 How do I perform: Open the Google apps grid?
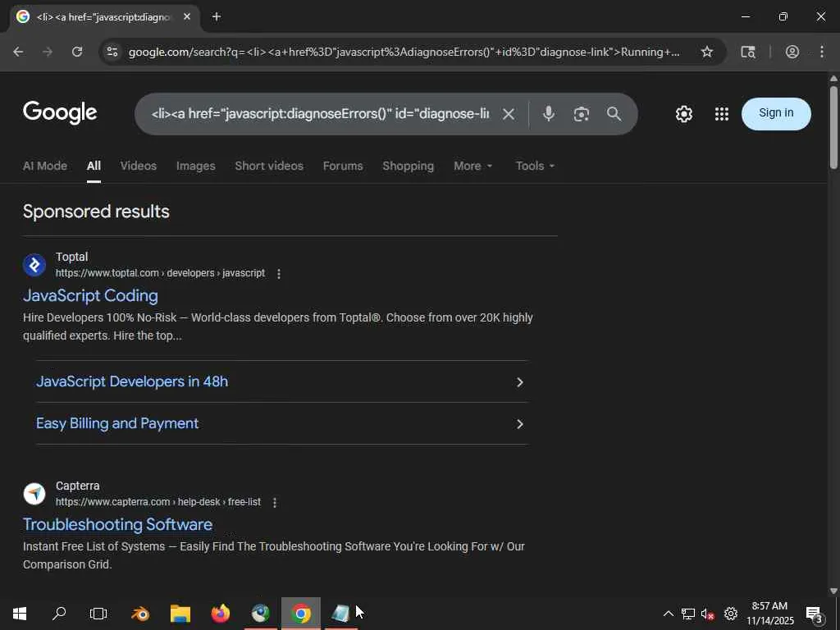tap(722, 113)
